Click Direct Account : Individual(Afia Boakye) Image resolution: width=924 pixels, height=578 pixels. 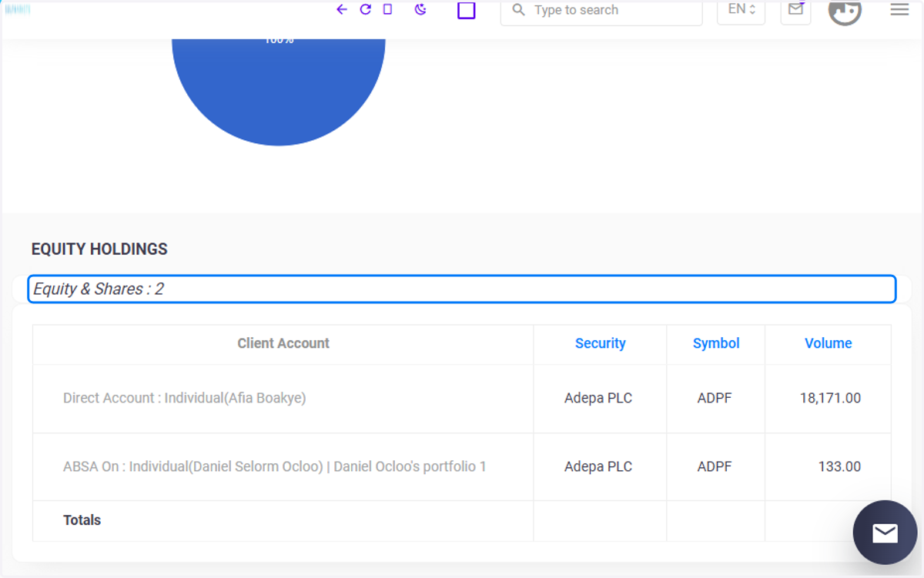coord(185,398)
